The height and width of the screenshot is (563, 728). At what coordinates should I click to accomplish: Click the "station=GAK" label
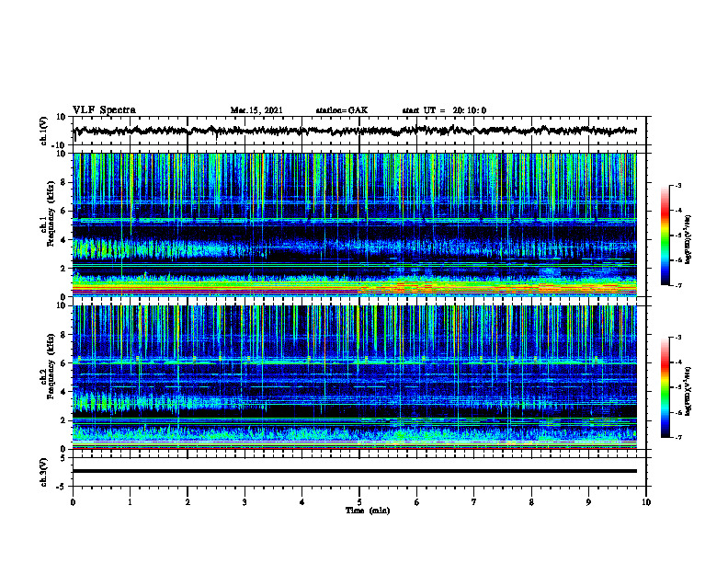[x=342, y=110]
